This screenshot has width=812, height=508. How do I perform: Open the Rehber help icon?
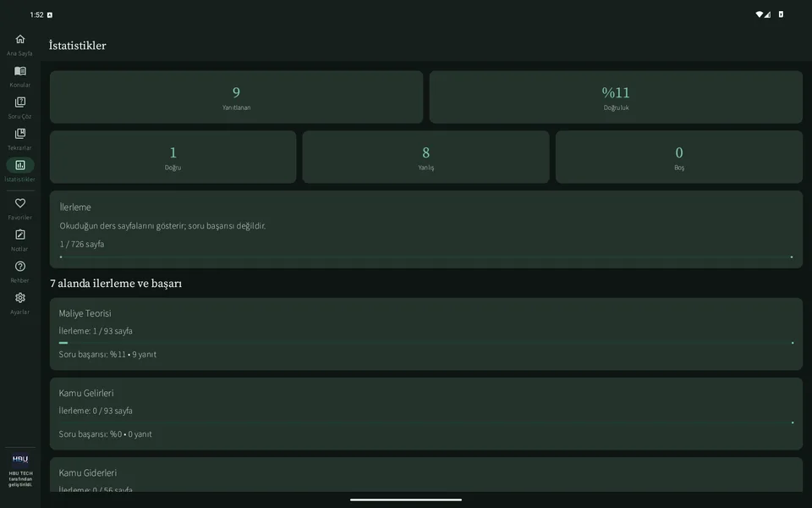pyautogui.click(x=20, y=267)
